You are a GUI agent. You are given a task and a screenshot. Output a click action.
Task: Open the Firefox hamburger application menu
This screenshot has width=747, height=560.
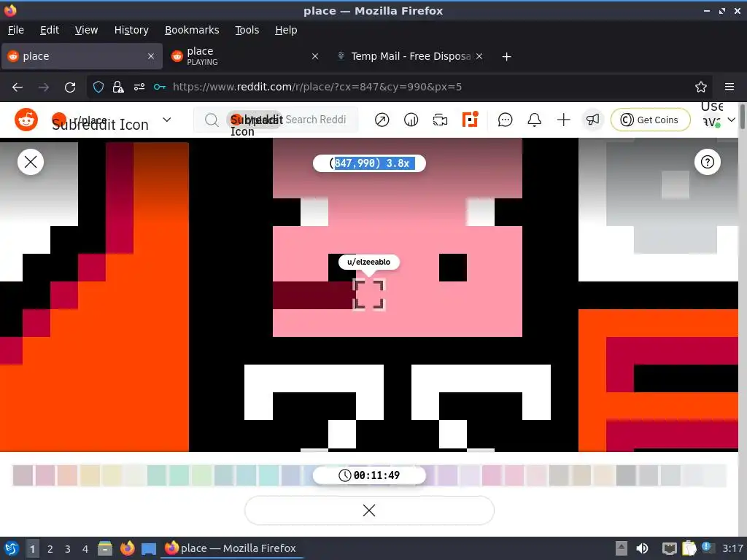click(729, 87)
